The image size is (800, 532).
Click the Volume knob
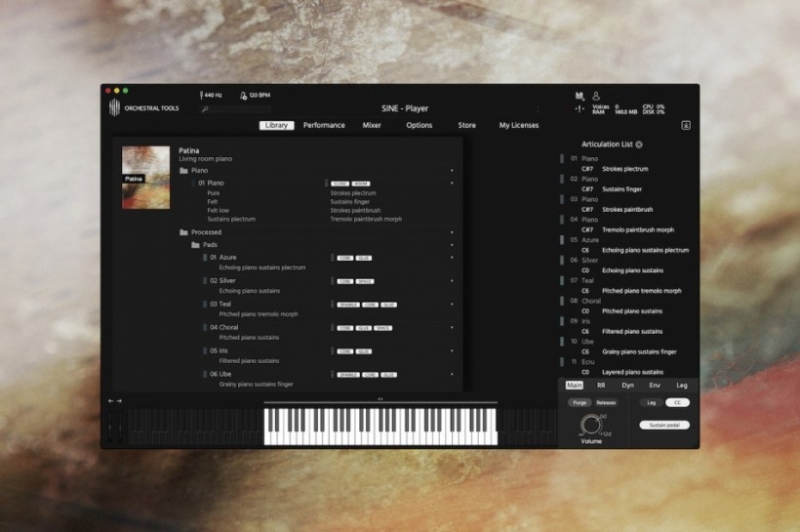[591, 424]
